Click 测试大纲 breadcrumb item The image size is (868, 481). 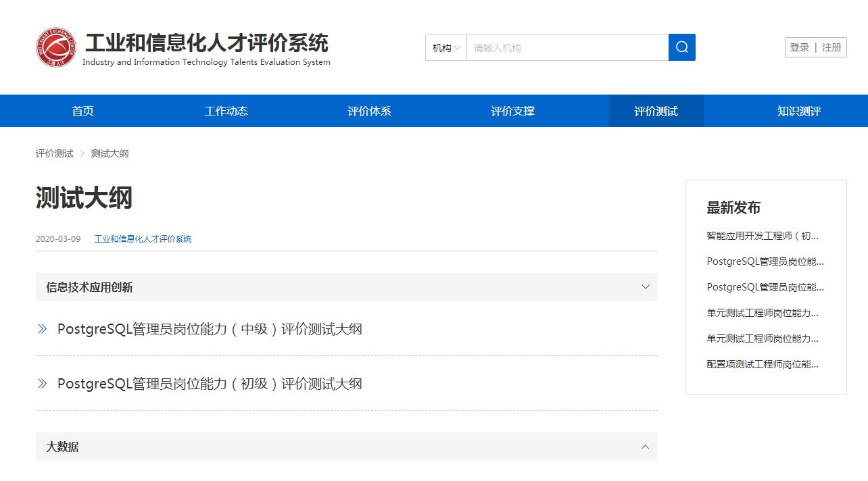(x=110, y=153)
